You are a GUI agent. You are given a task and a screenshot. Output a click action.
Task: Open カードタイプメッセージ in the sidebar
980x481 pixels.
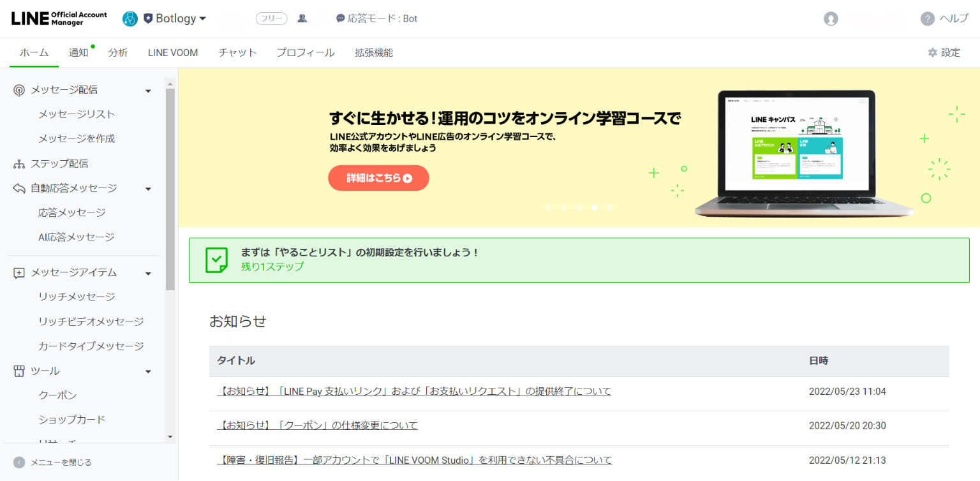91,346
